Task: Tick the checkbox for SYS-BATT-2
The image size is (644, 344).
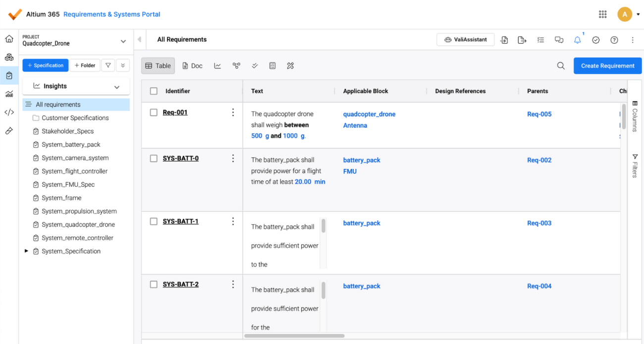Action: click(x=154, y=285)
